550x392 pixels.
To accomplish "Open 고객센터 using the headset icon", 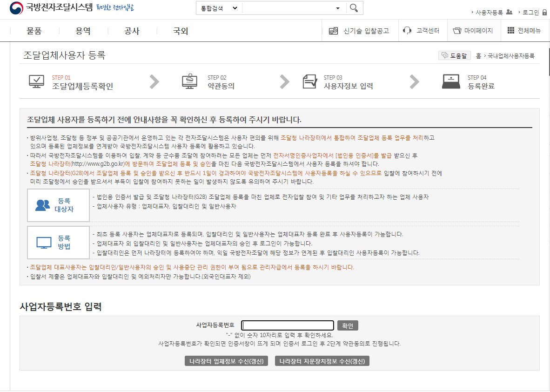I will click(408, 30).
